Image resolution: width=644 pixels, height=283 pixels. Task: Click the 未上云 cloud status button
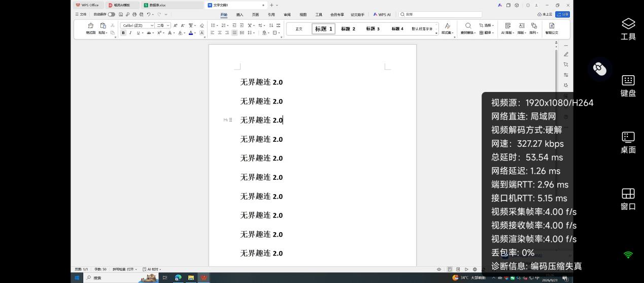coord(545,14)
